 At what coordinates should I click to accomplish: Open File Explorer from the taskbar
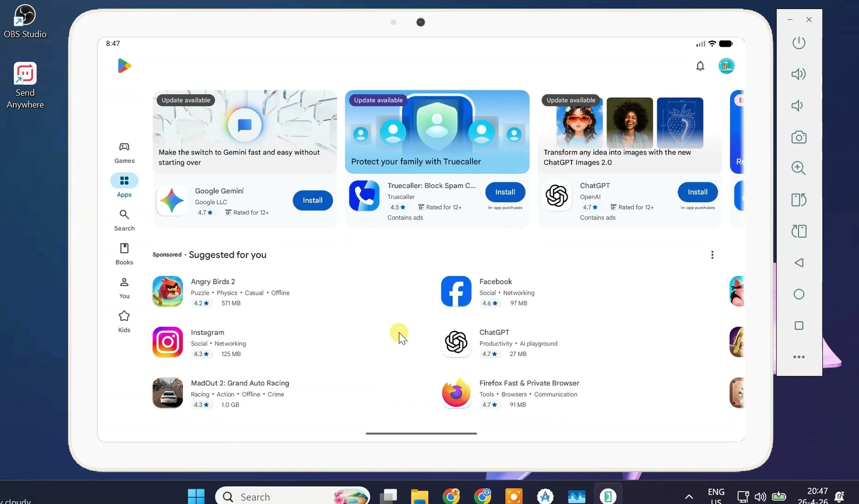coord(419,496)
